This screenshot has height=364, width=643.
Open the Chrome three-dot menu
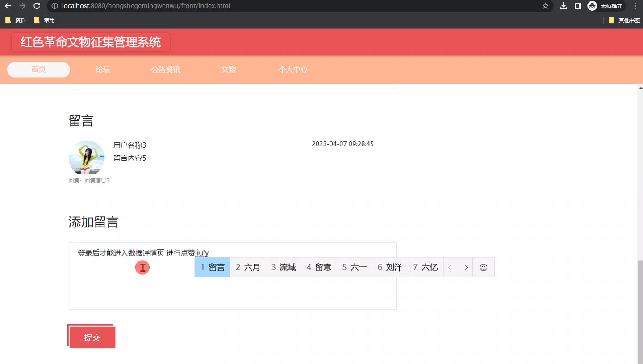[635, 6]
